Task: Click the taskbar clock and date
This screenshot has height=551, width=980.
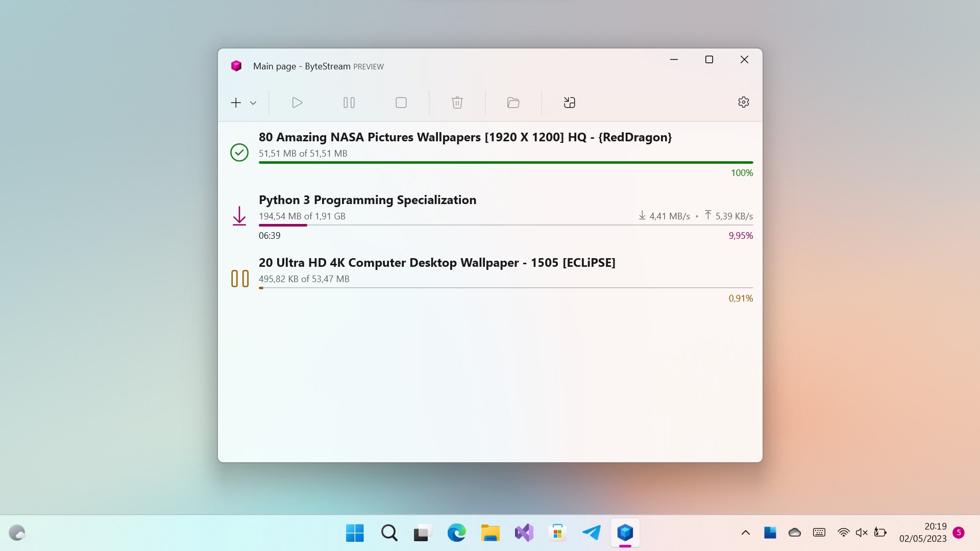Action: (x=922, y=532)
